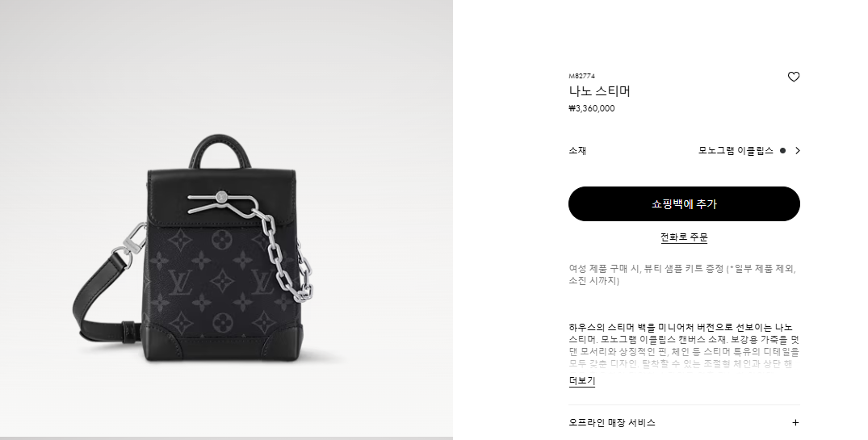Screen dimensions: 868x440
Task: Click the image gallery progress bar below photo
Action: 226,438
